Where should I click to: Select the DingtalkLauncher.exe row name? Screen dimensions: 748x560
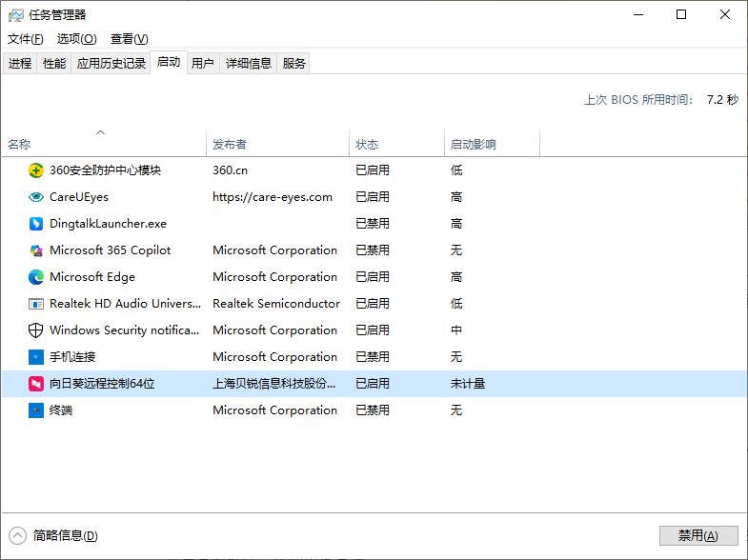(x=108, y=224)
